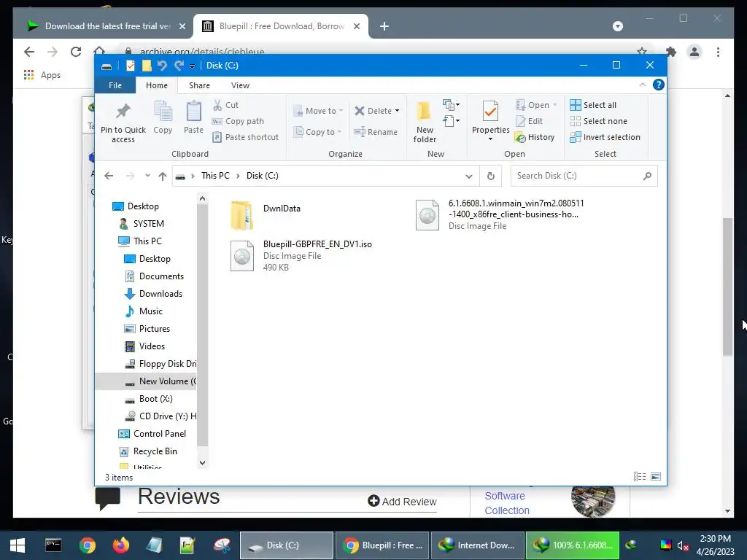Refresh the Disk (C:) folder view
The image size is (747, 560).
(491, 176)
